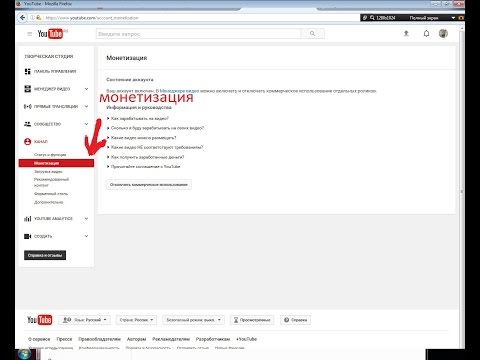Click the Сообщество people icon
Image resolution: width=480 pixels, height=360 pixels.
(28, 124)
